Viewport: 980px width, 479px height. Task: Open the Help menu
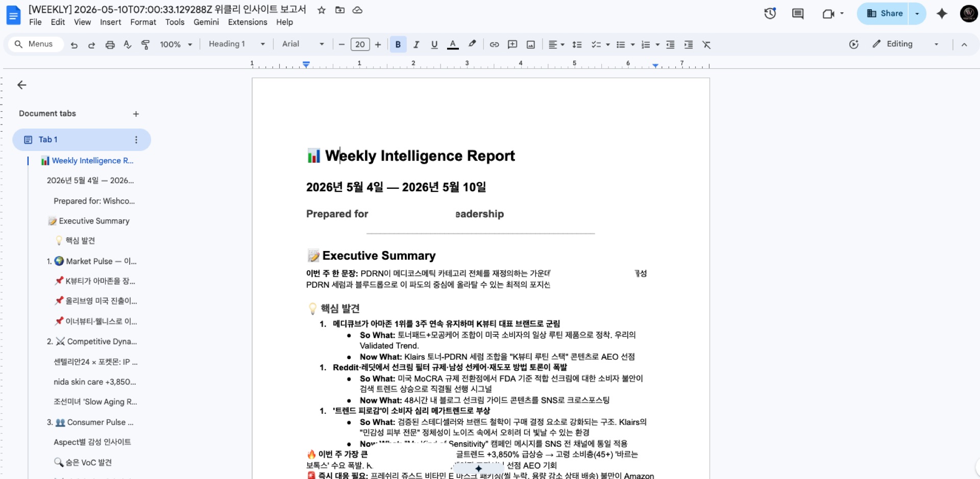coord(284,22)
